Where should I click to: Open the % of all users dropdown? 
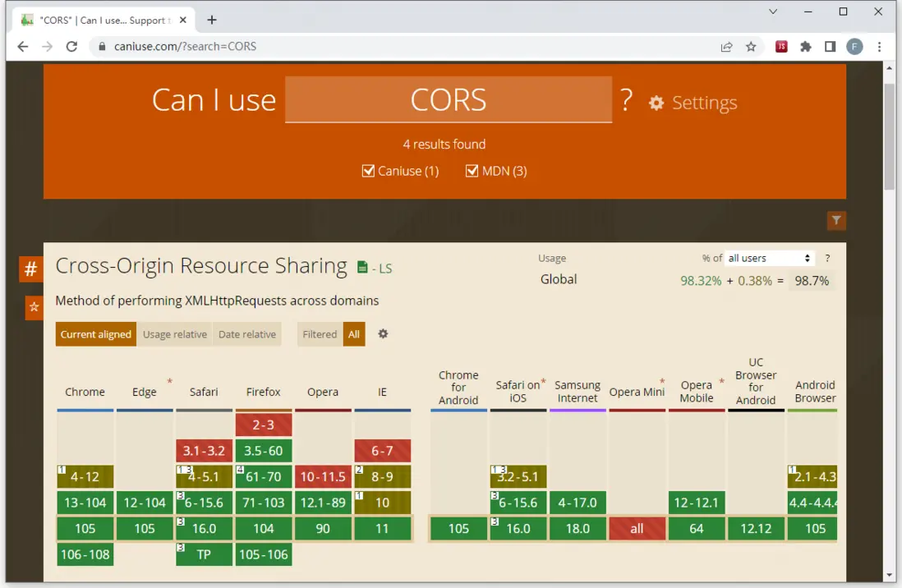tap(768, 258)
